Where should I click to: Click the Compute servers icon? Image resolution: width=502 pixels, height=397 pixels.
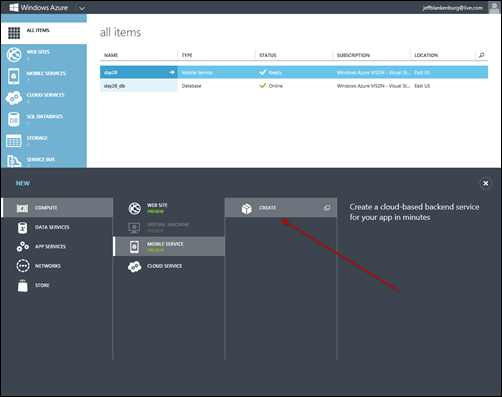click(x=23, y=208)
